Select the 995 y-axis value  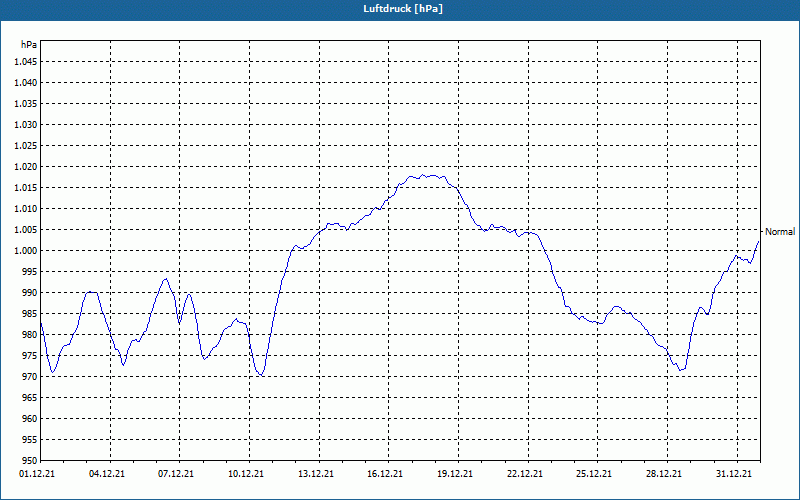(x=30, y=271)
